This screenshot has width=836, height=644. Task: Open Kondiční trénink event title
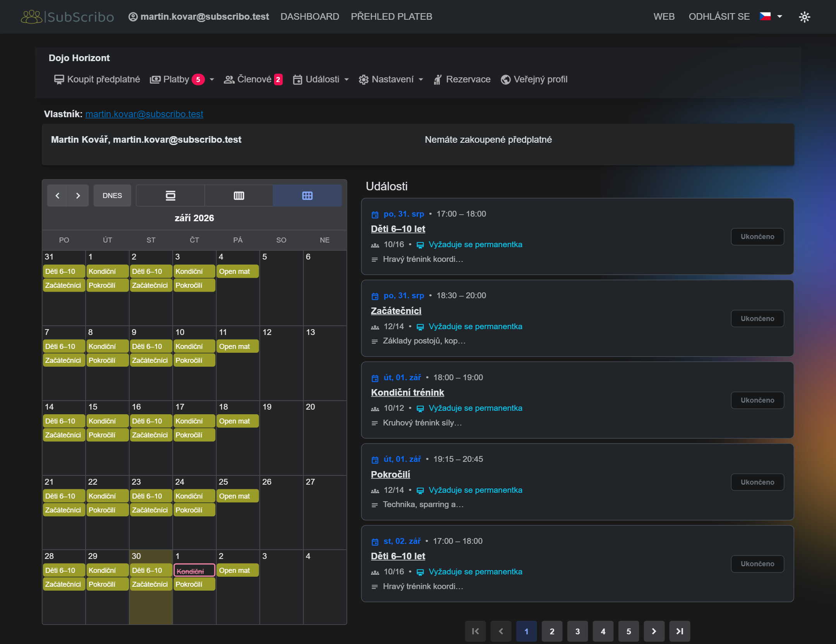[x=407, y=393]
